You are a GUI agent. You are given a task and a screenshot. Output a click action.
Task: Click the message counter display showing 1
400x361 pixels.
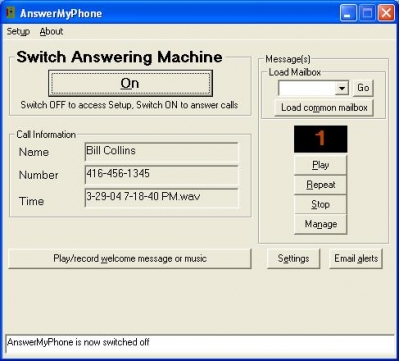tap(320, 139)
